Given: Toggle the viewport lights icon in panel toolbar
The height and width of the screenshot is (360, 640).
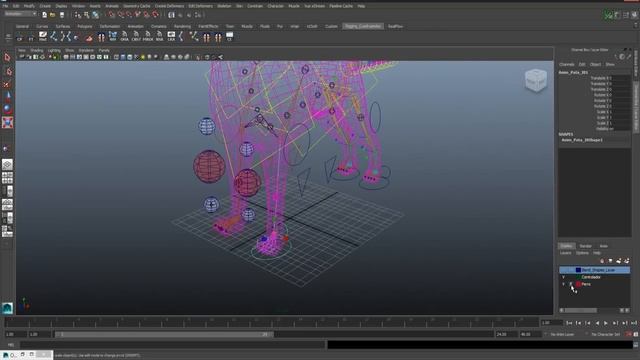Looking at the screenshot, I should click(x=142, y=57).
